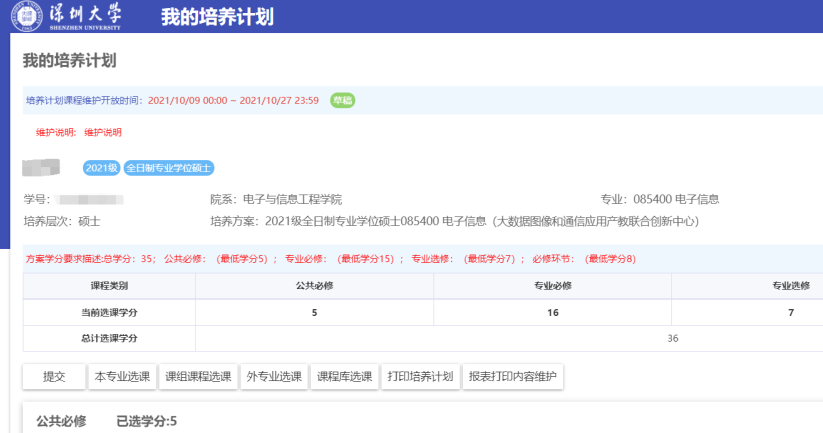Open 课组课程选课 course group selection
The height and width of the screenshot is (433, 823).
click(198, 377)
